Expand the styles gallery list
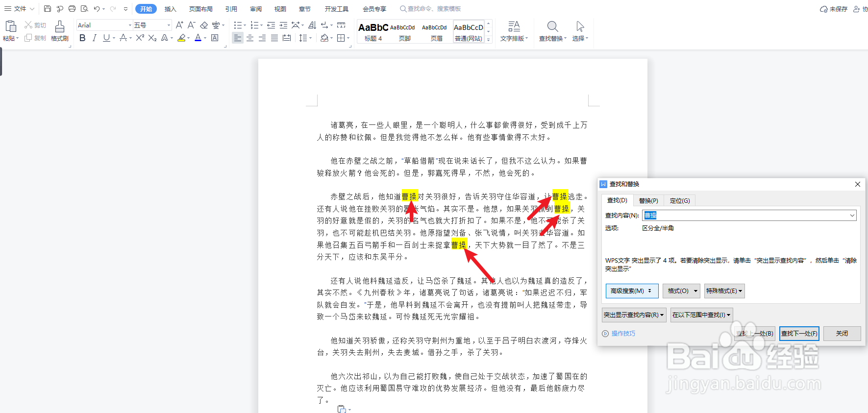Screen dimensions: 868x413 point(488,39)
